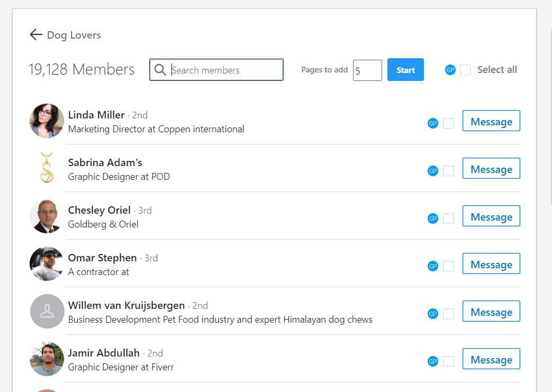
Task: Open the Omar Stephen name link
Action: [103, 258]
